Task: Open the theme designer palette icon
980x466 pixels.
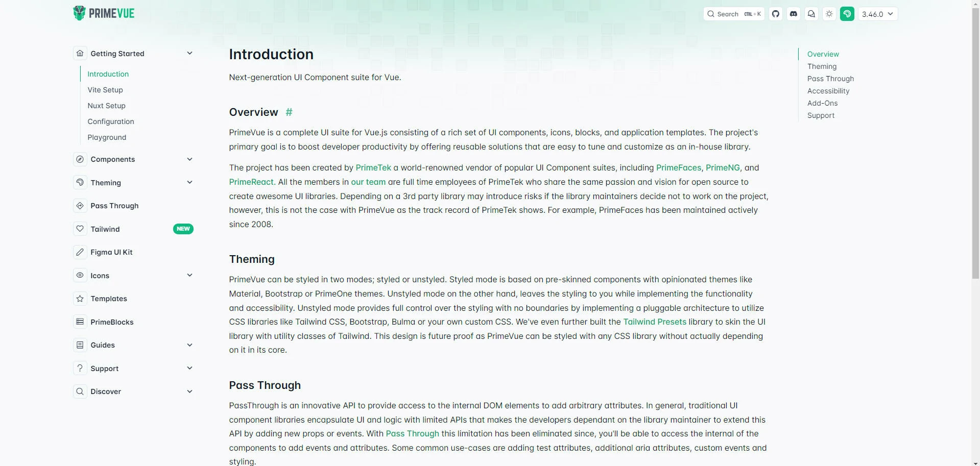Action: 847,14
